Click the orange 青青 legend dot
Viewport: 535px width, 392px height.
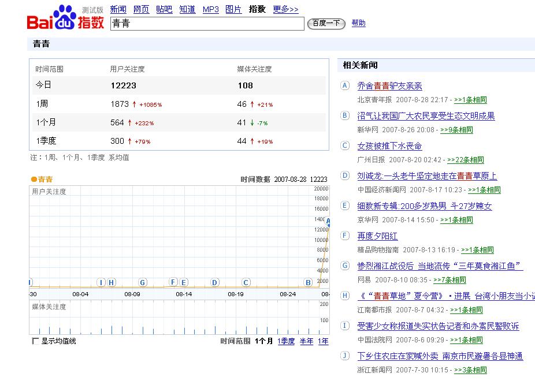(x=34, y=180)
